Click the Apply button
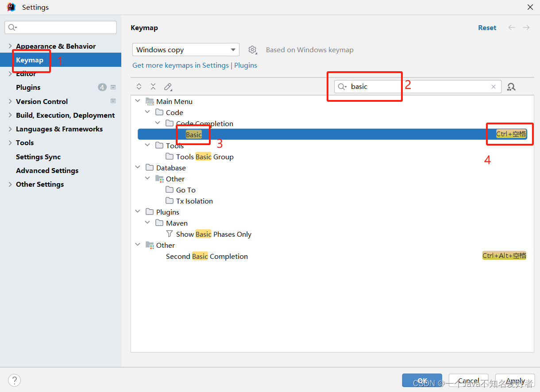Screen dimensions: 540x392 515,380
